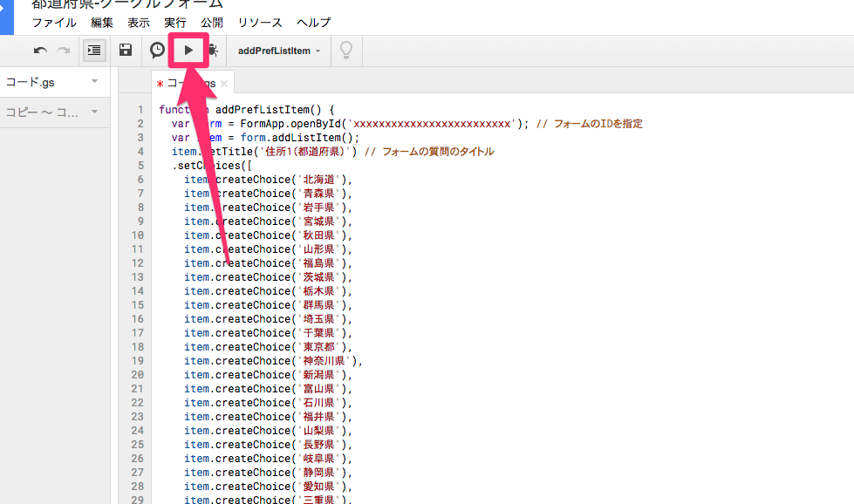
Task: Click the save floppy disk icon
Action: 125,51
